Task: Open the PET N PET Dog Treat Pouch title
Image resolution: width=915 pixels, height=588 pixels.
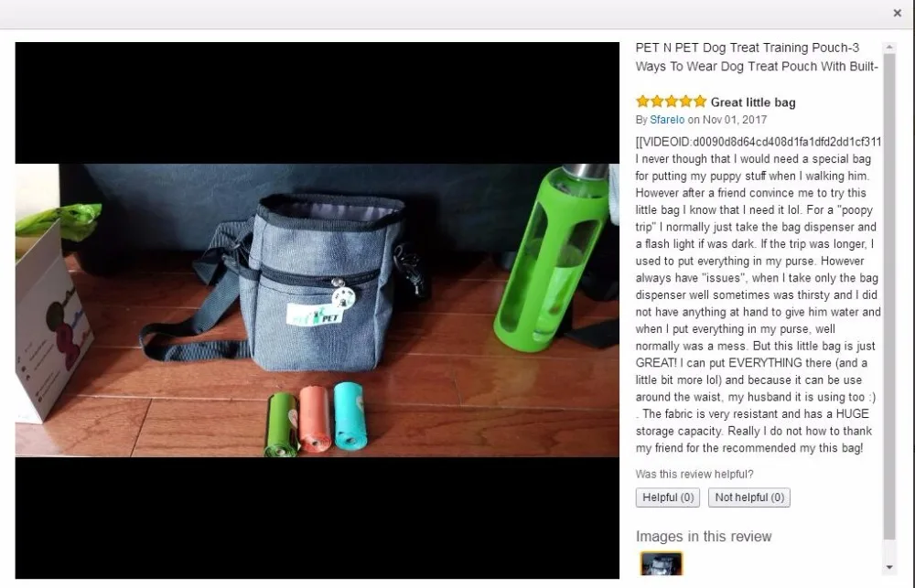Action: point(757,57)
